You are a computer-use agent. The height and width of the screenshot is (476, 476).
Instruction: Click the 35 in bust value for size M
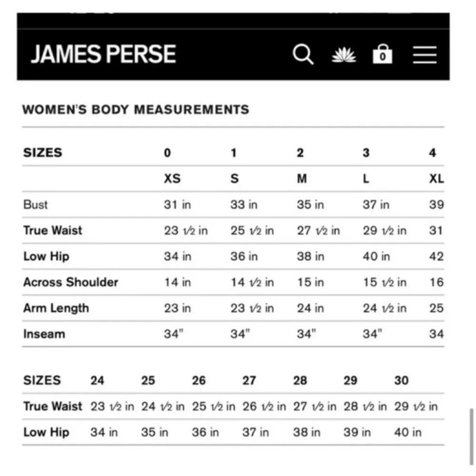point(310,204)
